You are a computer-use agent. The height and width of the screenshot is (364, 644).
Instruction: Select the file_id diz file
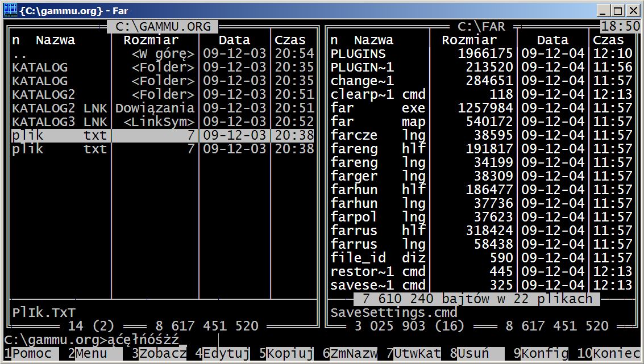tap(481, 258)
